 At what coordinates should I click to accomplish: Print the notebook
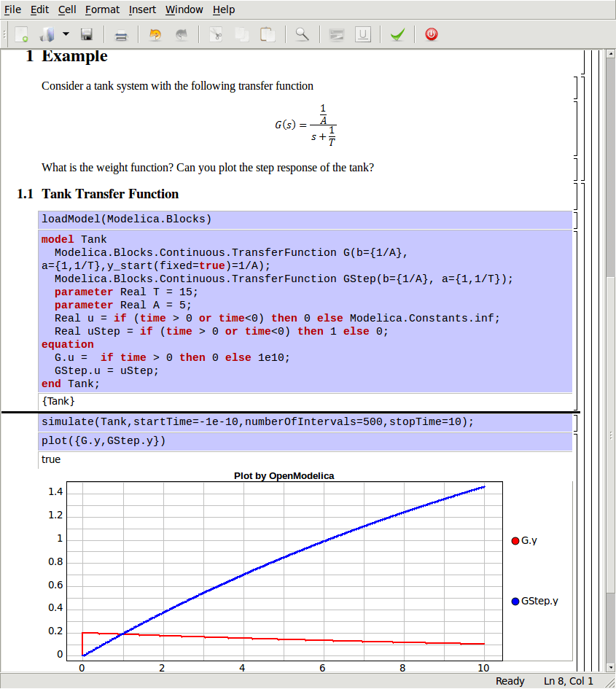(121, 34)
